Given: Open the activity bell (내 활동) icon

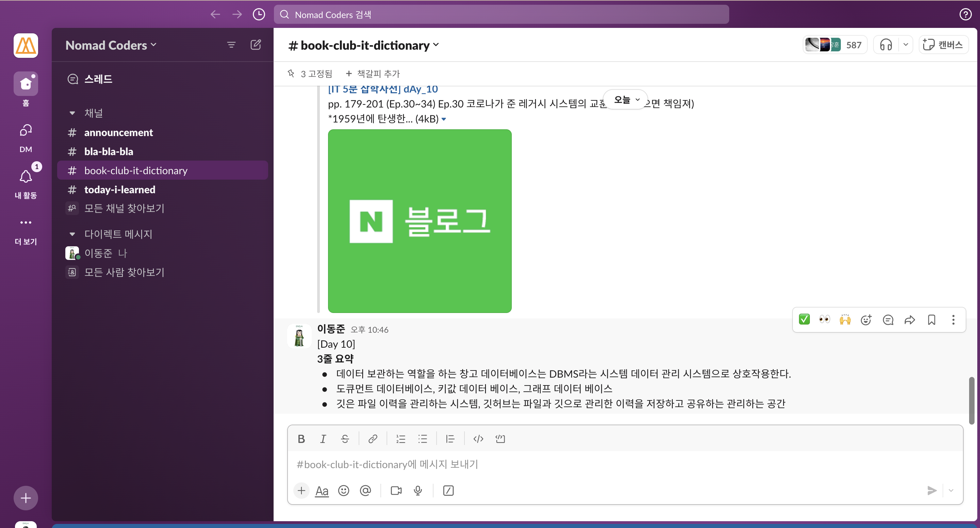Looking at the screenshot, I should pyautogui.click(x=26, y=177).
